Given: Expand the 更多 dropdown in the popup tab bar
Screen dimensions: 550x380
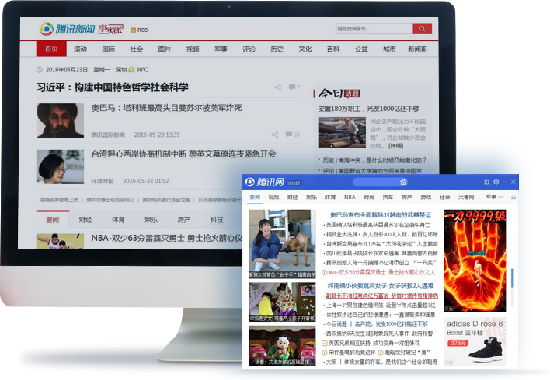Looking at the screenshot, I should [x=494, y=197].
